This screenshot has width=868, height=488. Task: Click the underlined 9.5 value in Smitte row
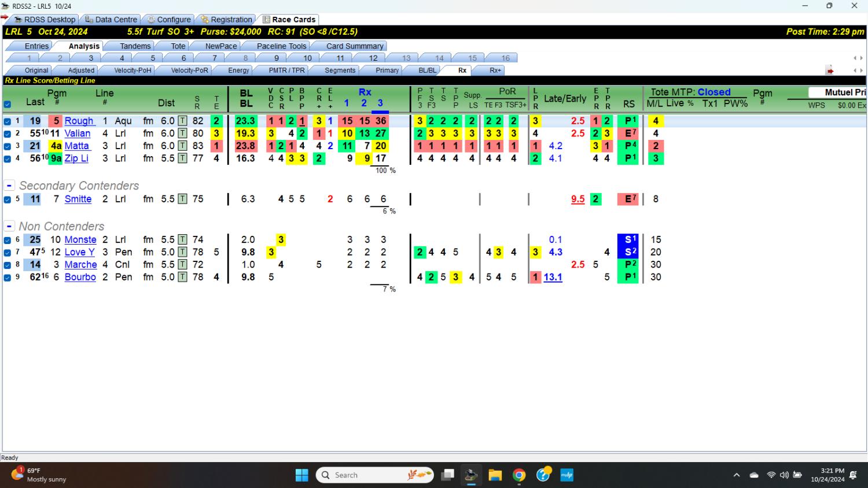[578, 199]
